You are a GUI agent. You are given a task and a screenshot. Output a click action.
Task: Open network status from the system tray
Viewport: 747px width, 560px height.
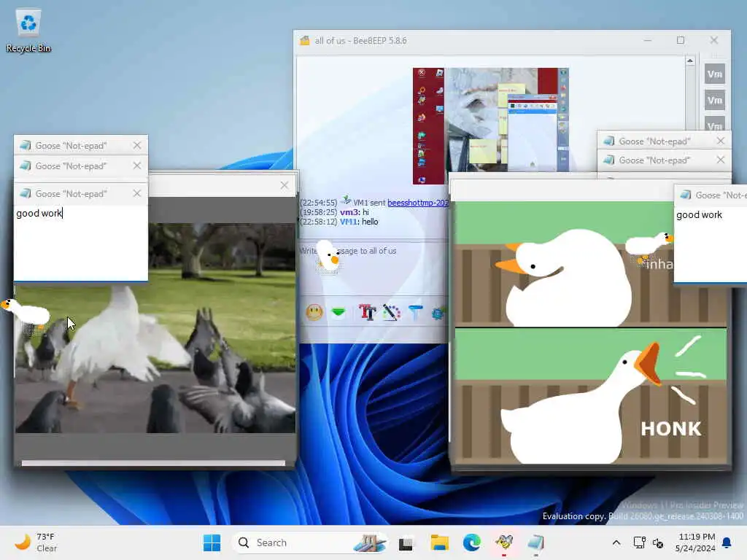pyautogui.click(x=639, y=542)
